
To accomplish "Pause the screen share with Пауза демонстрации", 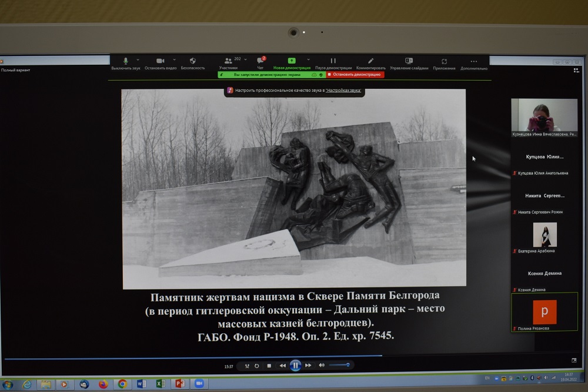I will point(333,61).
